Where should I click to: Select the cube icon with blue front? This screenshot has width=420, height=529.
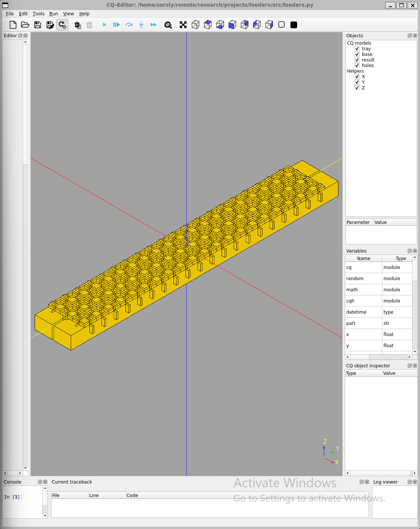pos(232,25)
